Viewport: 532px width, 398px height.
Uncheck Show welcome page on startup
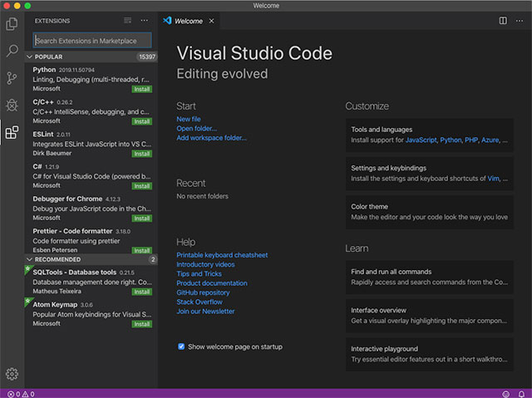click(181, 346)
